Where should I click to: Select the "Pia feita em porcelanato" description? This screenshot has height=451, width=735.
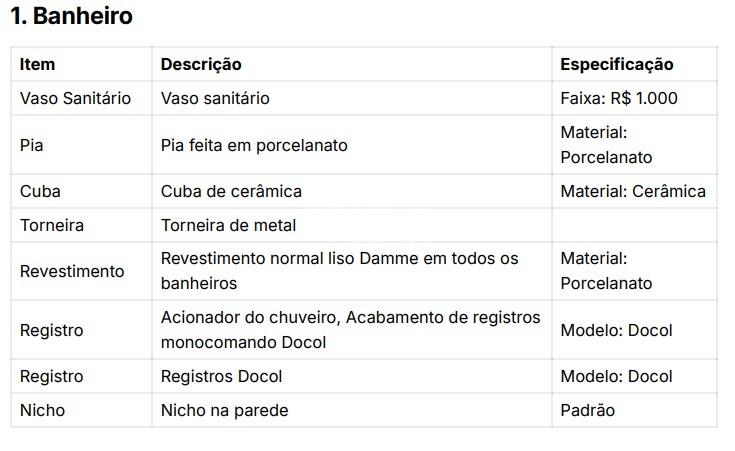pos(254,145)
